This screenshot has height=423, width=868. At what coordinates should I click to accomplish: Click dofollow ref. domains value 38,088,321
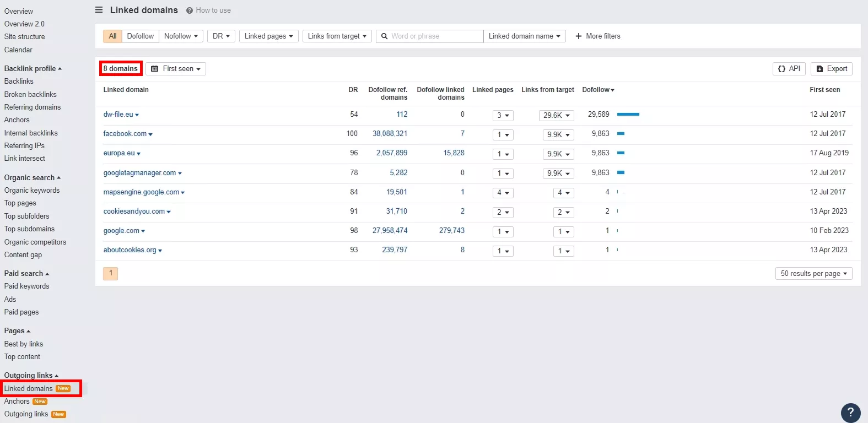[x=390, y=134]
